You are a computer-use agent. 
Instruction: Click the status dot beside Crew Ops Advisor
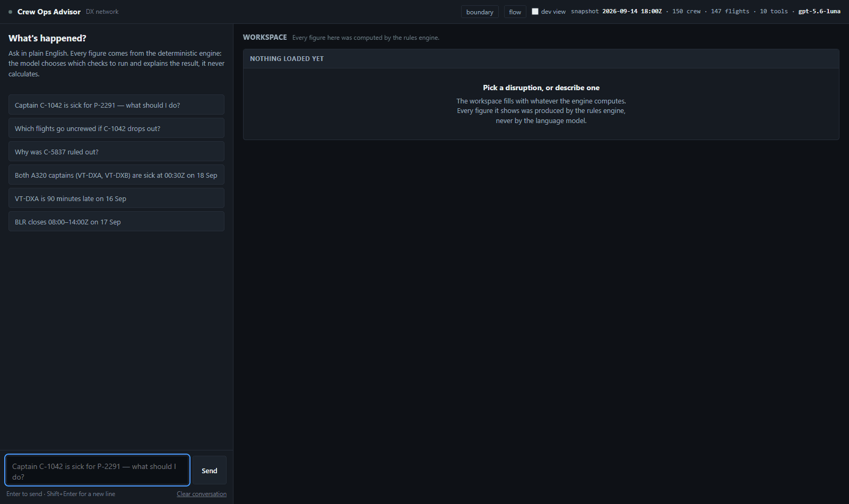10,12
